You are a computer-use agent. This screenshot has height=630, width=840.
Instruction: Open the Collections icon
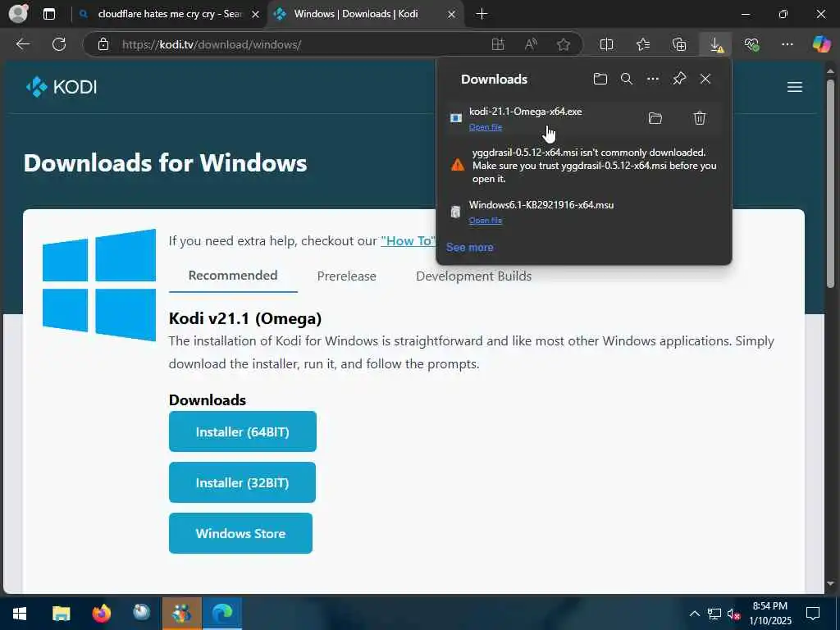[x=678, y=44]
